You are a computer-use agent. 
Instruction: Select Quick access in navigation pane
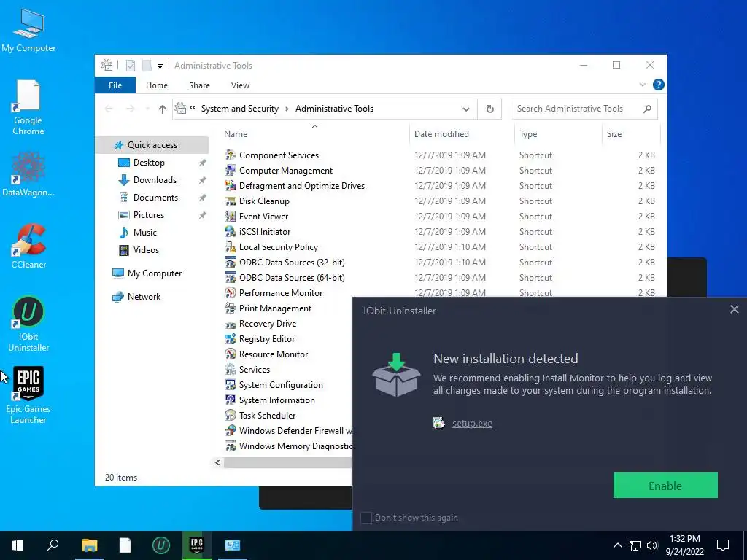[x=152, y=145]
